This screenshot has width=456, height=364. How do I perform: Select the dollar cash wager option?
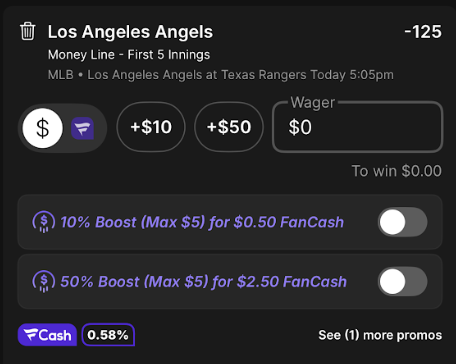(x=43, y=128)
